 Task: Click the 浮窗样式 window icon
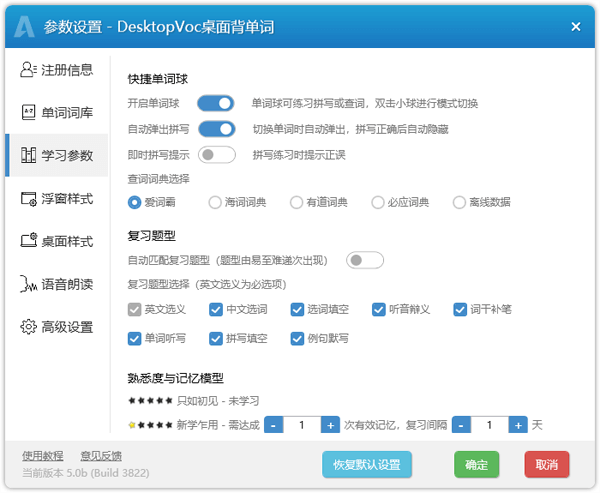pyautogui.click(x=29, y=199)
